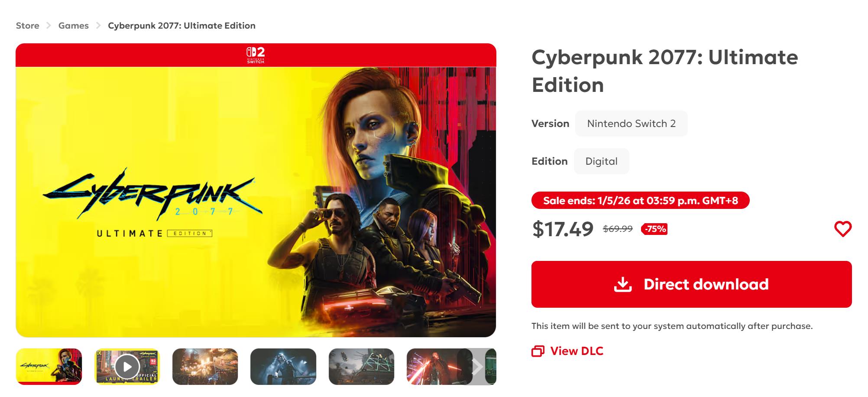Image resolution: width=868 pixels, height=397 pixels.
Task: Play the official launch trailer thumbnail
Action: click(127, 367)
